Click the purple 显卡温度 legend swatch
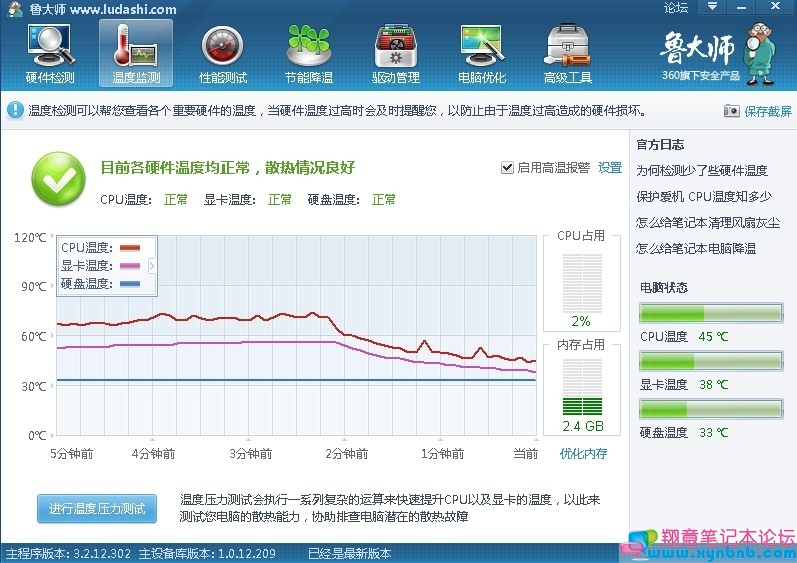Image resolution: width=797 pixels, height=563 pixels. [130, 266]
